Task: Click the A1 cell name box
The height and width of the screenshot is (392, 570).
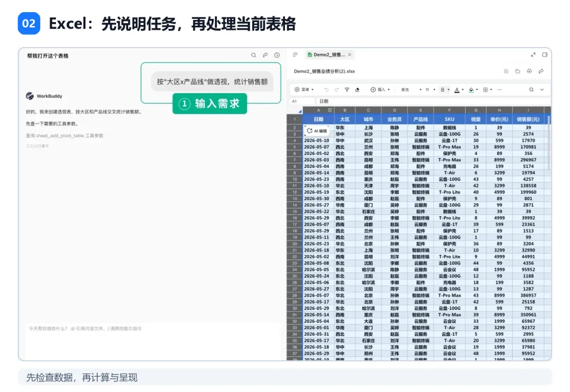Action: 302,101
